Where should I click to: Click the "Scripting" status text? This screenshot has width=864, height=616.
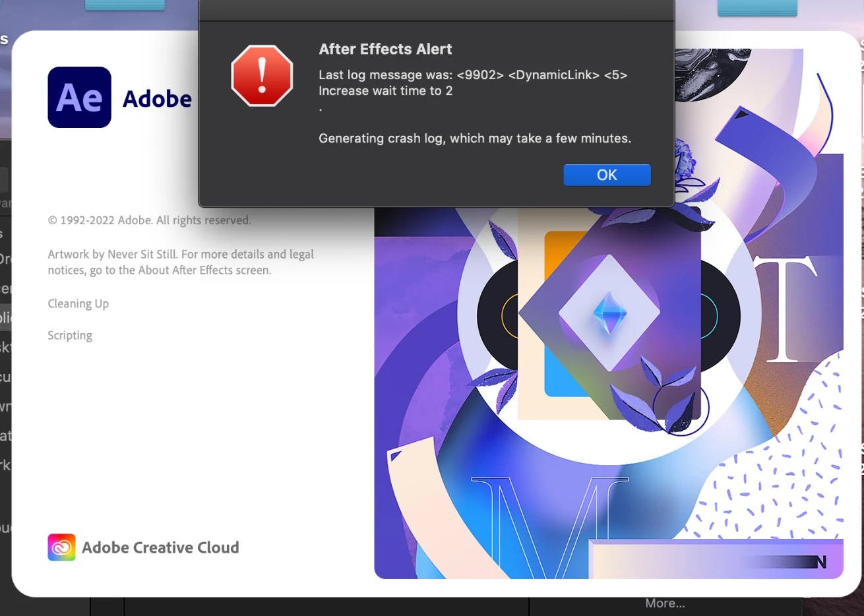tap(70, 336)
